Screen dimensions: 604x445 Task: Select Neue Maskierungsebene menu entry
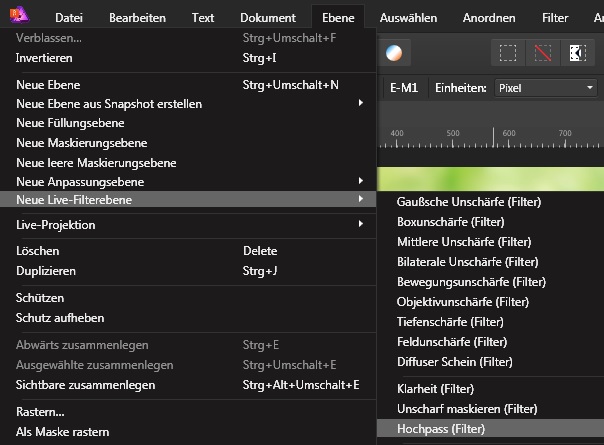coord(82,143)
